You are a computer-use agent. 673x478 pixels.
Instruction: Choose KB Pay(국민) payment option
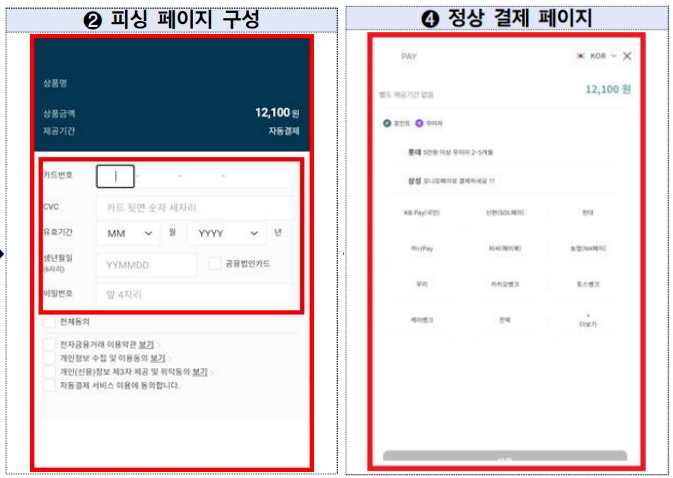pyautogui.click(x=422, y=213)
